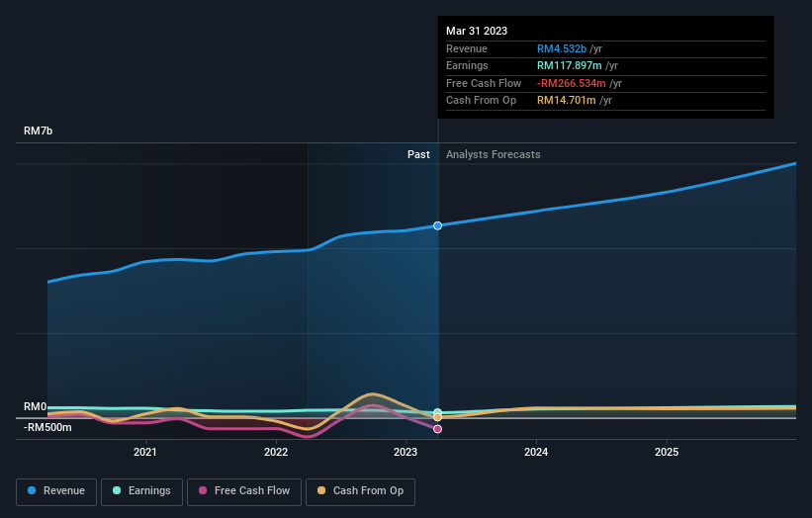812x518 pixels.
Task: Click the pink Free Cash Flow marker dot
Action: (x=437, y=429)
